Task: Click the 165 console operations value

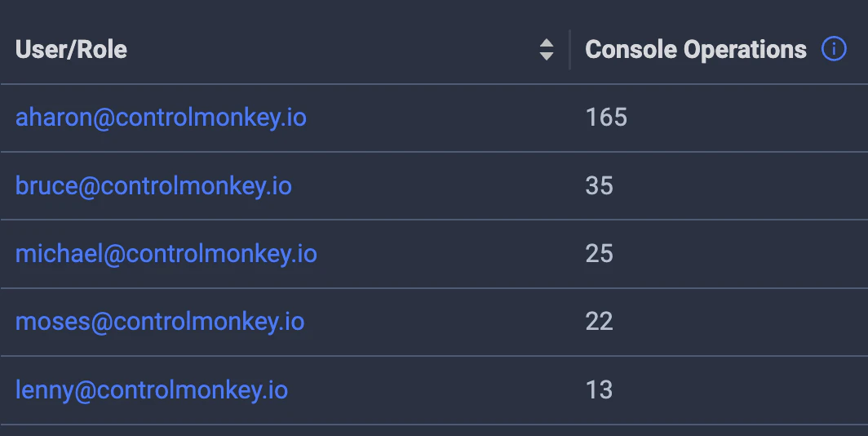Action: click(x=606, y=118)
